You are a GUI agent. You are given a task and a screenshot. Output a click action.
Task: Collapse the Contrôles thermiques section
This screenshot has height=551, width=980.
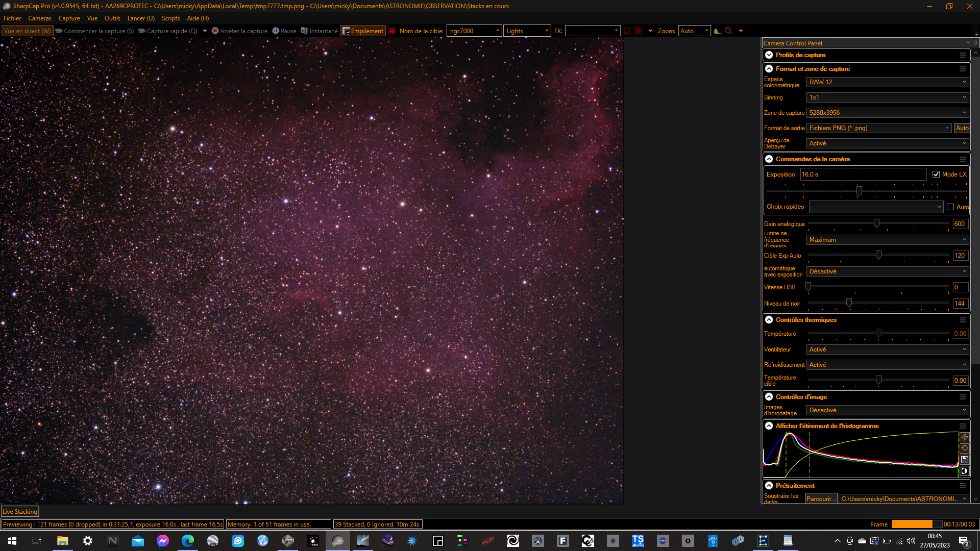tap(769, 320)
